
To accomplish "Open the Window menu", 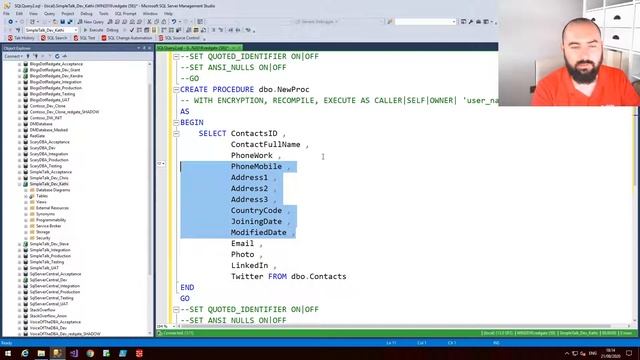I will click(x=150, y=13).
